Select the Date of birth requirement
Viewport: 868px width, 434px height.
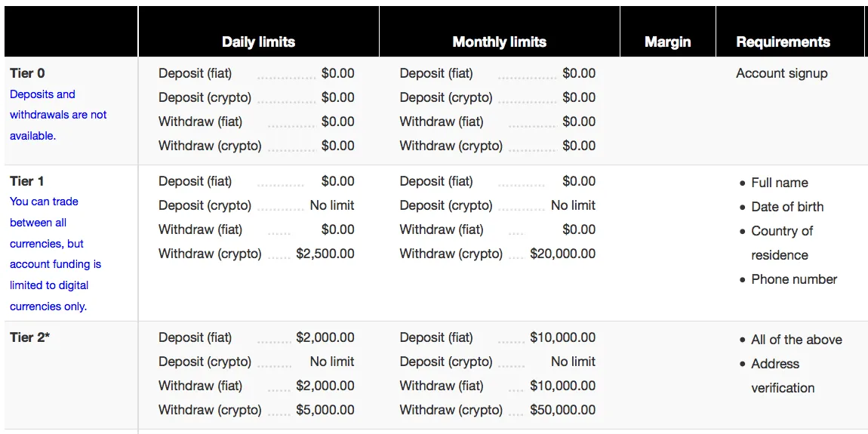tap(787, 207)
